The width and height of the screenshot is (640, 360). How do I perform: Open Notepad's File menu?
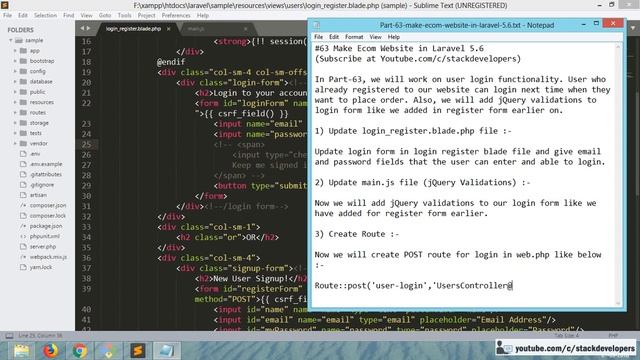tap(318, 37)
